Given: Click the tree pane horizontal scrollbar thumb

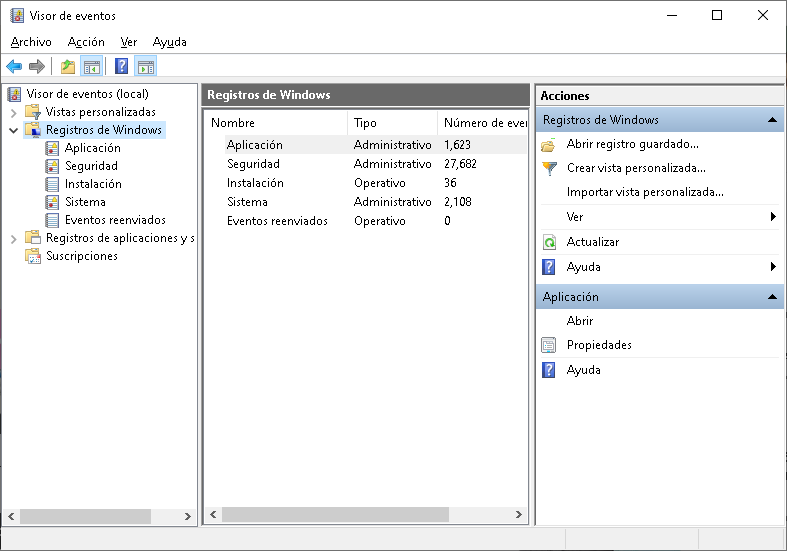Looking at the screenshot, I should (x=85, y=516).
